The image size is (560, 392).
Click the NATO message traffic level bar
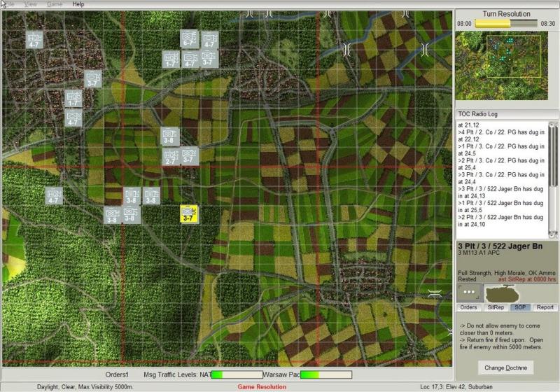pos(237,375)
